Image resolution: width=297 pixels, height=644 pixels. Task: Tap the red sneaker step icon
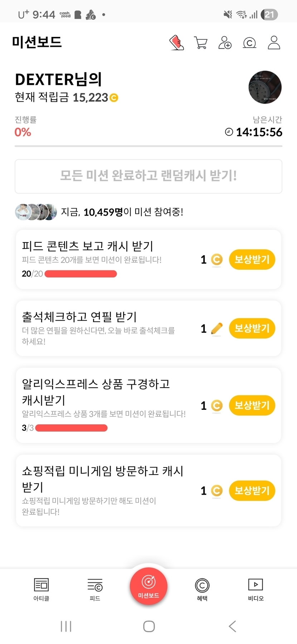[x=176, y=43]
